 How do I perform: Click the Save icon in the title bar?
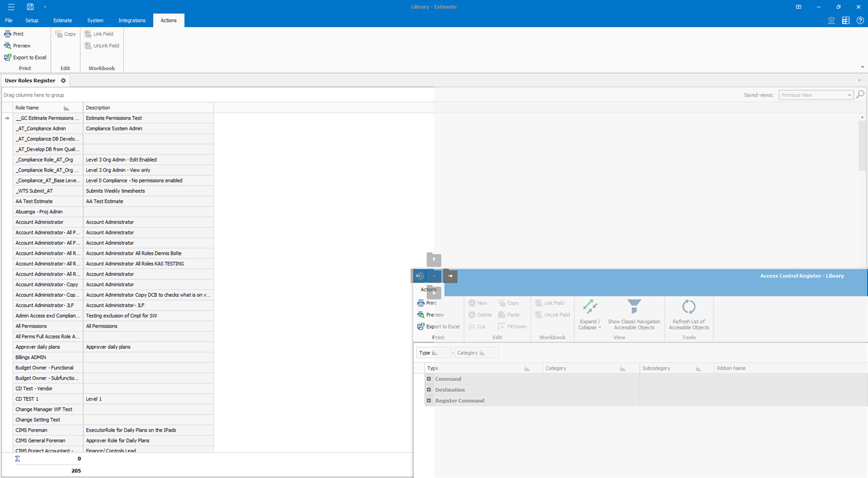tap(30, 7)
